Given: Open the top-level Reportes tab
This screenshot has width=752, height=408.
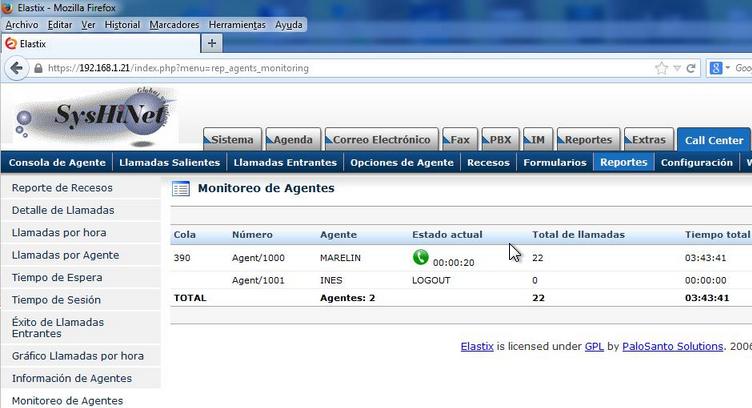Looking at the screenshot, I should [588, 140].
